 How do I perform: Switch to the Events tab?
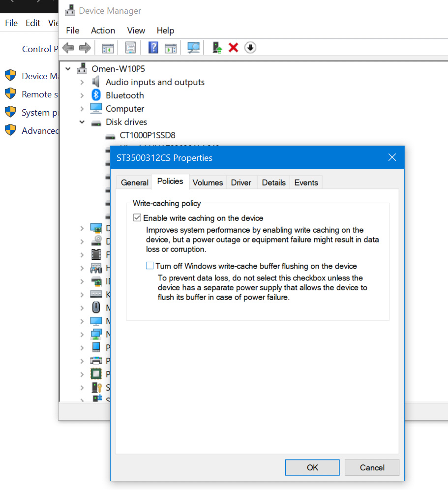click(x=306, y=183)
